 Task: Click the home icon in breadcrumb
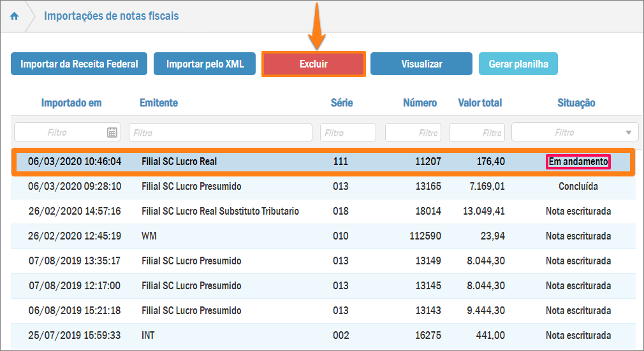[14, 16]
